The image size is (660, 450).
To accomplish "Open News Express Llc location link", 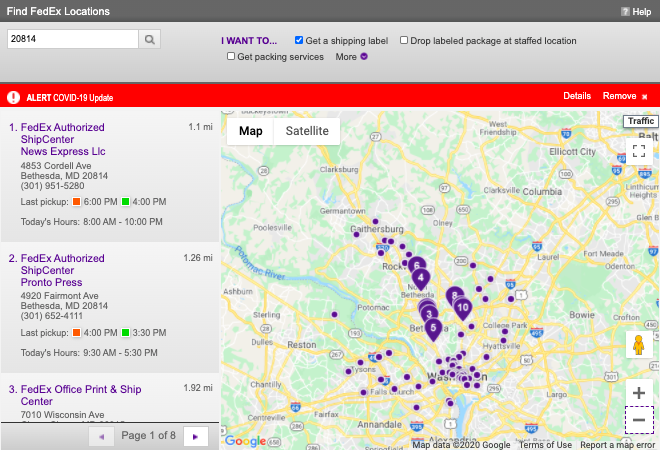I will click(x=63, y=139).
